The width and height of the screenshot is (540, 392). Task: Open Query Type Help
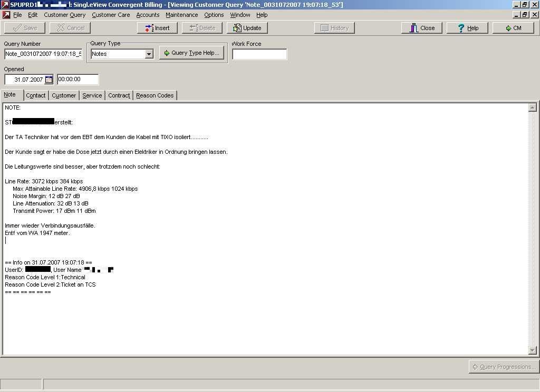191,53
